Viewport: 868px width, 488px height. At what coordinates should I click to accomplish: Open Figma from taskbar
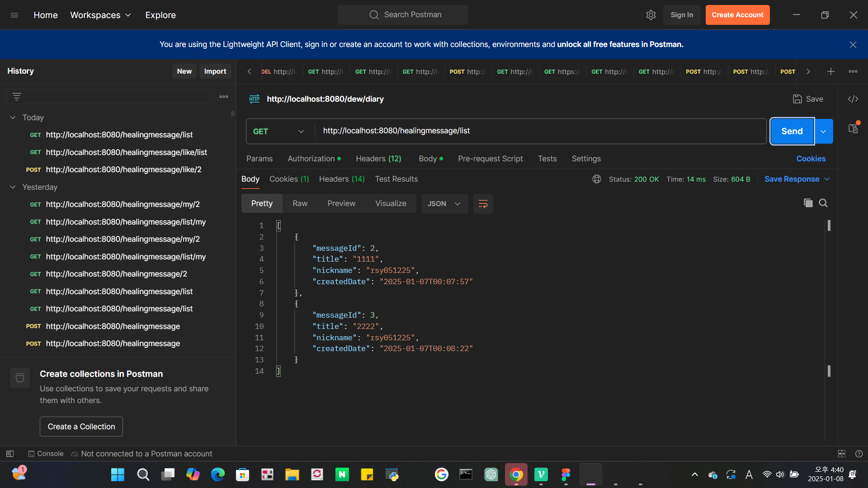coord(566,474)
